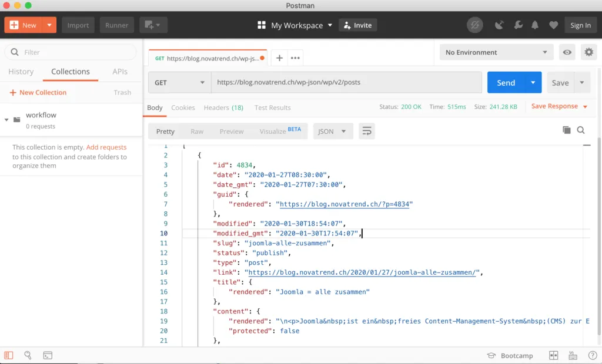
Task: Save the request
Action: click(x=560, y=82)
